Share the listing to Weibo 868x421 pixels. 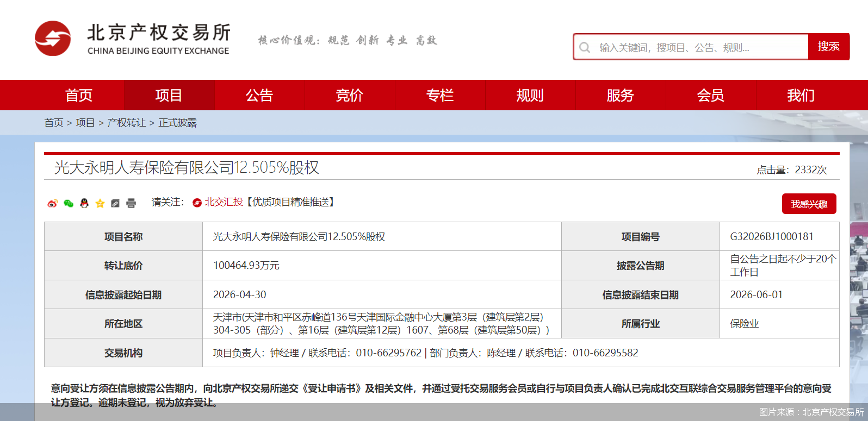coord(52,203)
